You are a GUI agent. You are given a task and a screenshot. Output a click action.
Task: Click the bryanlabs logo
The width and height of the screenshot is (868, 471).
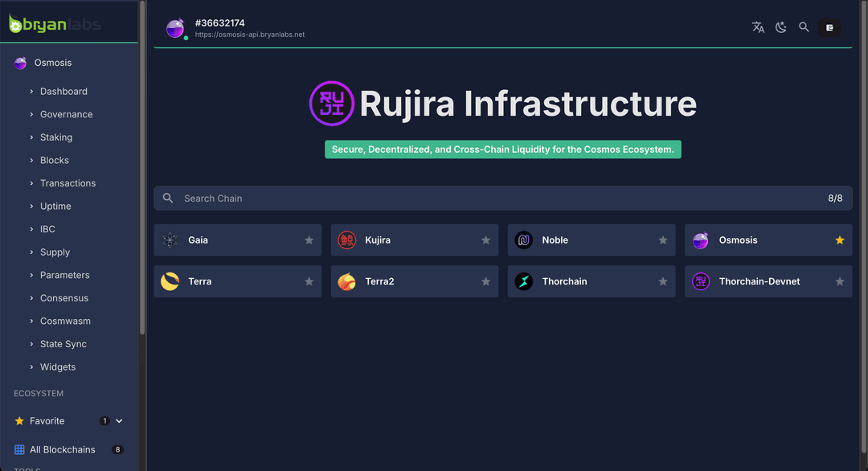(x=55, y=24)
